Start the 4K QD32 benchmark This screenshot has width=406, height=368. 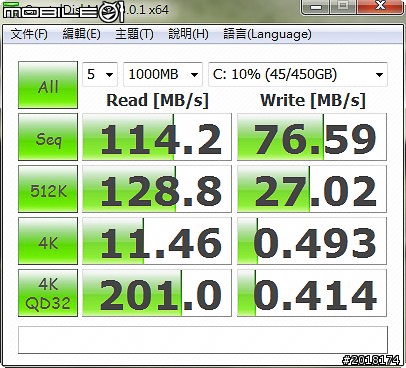click(48, 293)
